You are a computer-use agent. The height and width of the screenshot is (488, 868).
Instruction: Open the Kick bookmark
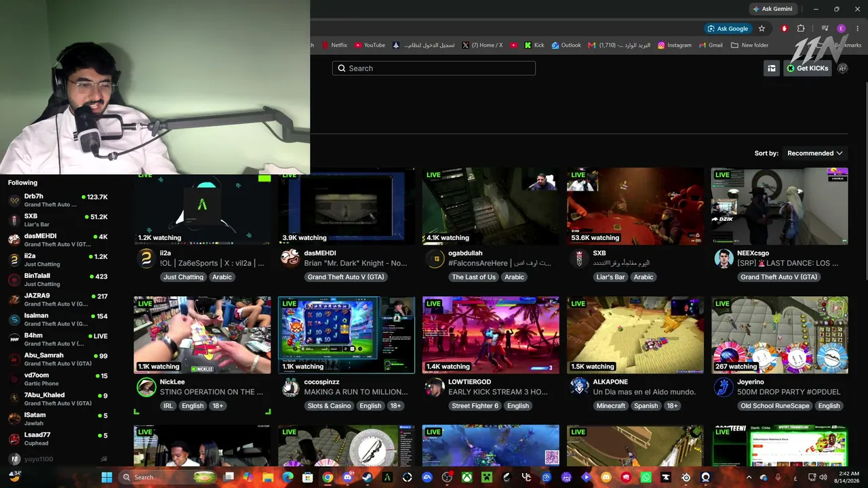[x=534, y=45]
